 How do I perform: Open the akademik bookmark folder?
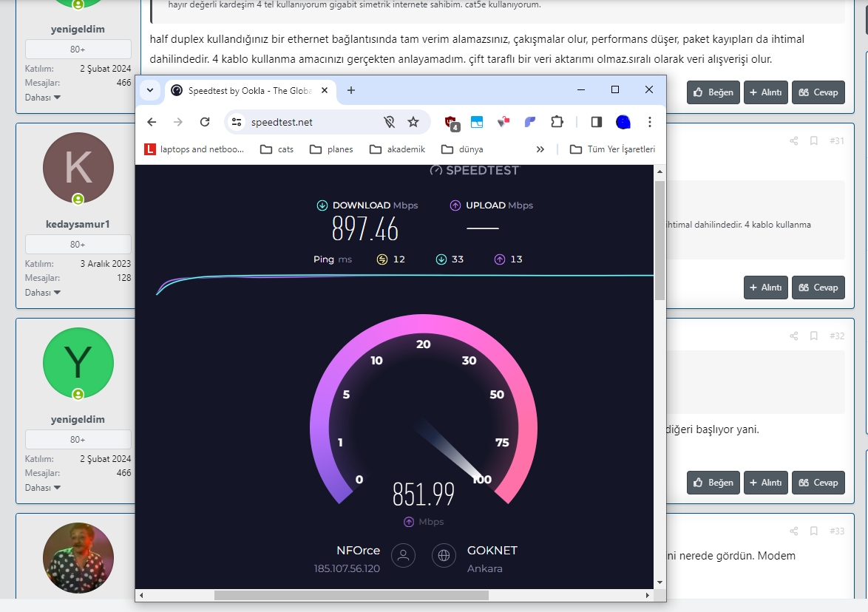pos(397,149)
